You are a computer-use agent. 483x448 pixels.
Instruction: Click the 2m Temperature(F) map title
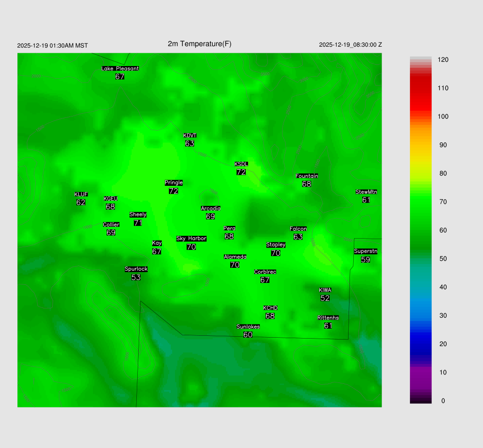click(200, 44)
